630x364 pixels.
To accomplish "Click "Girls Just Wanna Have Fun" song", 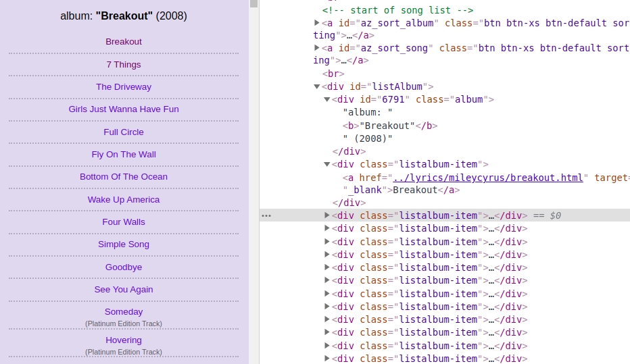I will tap(124, 109).
